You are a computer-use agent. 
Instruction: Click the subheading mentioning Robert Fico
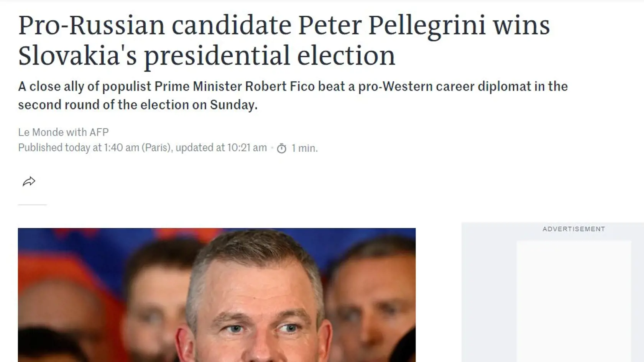293,95
